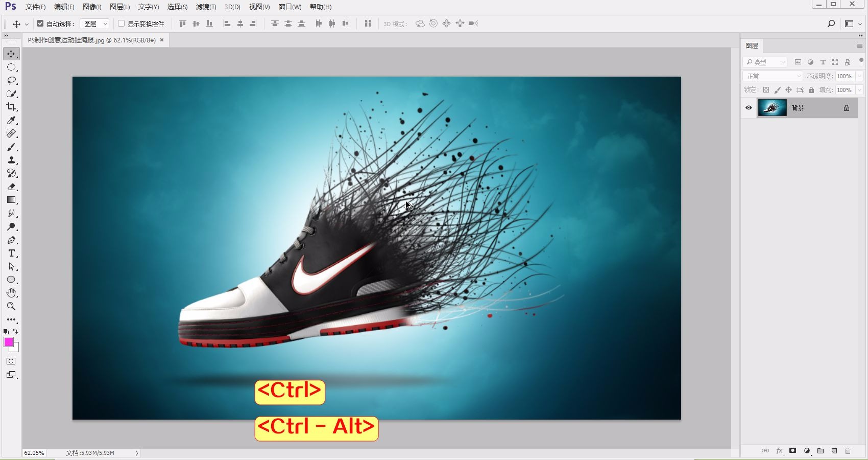Click the lock position icon
The height and width of the screenshot is (460, 868).
[x=788, y=90]
